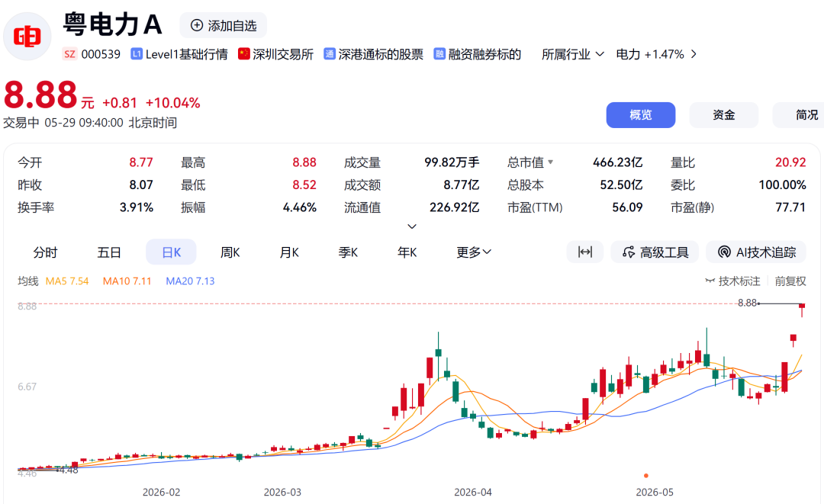Open the 总市值 dropdown arrow
The image size is (824, 504).
550,162
